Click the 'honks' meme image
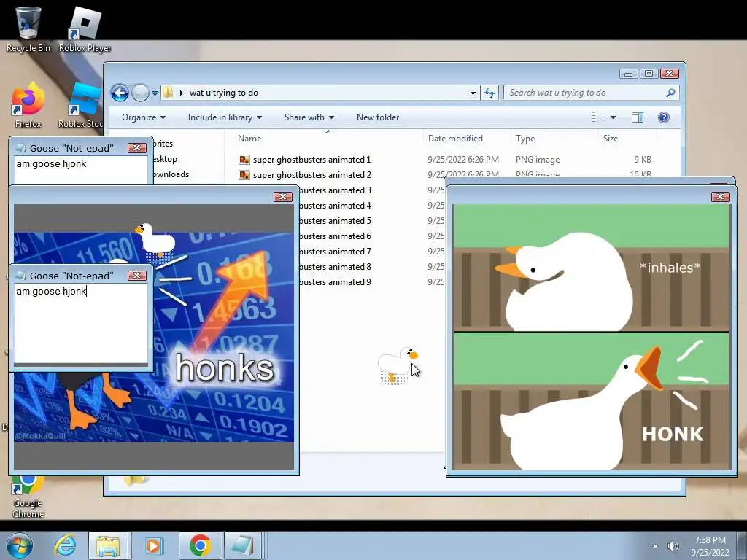Viewport: 747px width, 560px height. pos(224,337)
